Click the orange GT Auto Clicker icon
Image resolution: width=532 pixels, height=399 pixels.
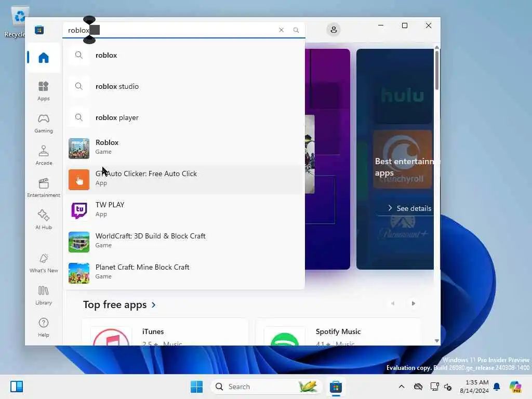pos(79,179)
